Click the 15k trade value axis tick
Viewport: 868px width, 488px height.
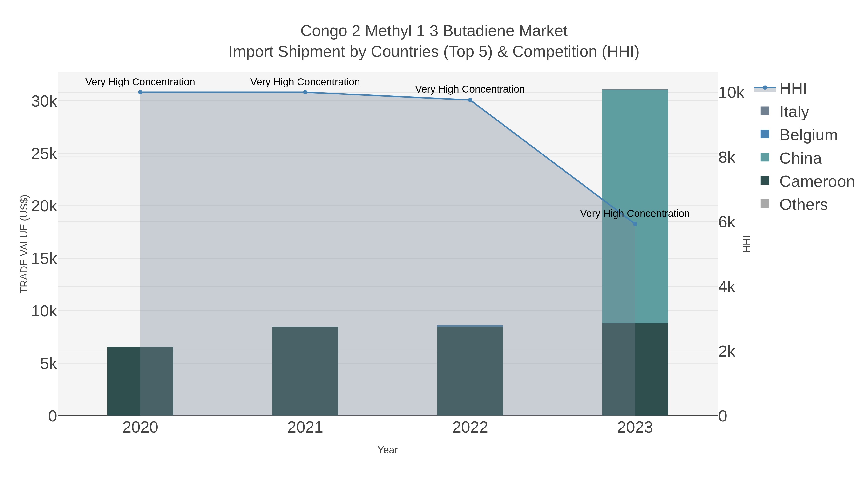tap(44, 259)
